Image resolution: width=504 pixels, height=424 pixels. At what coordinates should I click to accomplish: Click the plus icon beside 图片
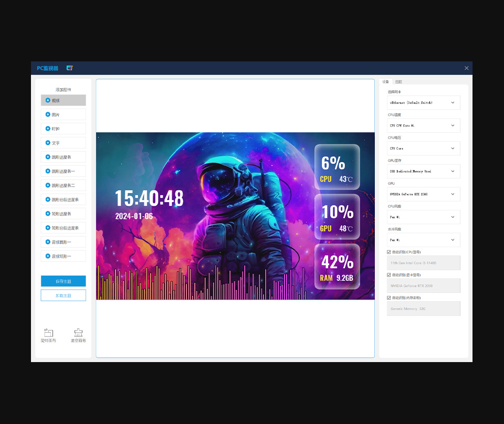[x=48, y=114]
